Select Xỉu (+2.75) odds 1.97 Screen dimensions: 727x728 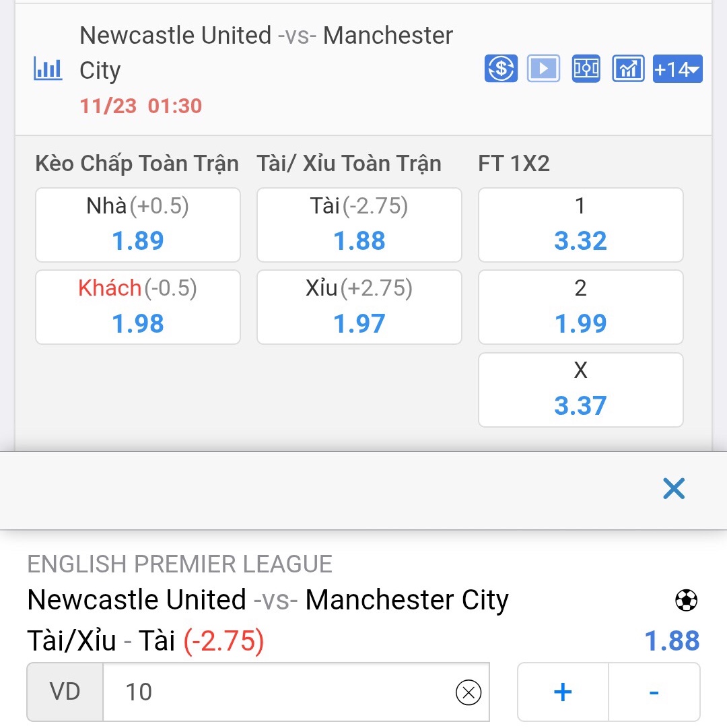(359, 307)
